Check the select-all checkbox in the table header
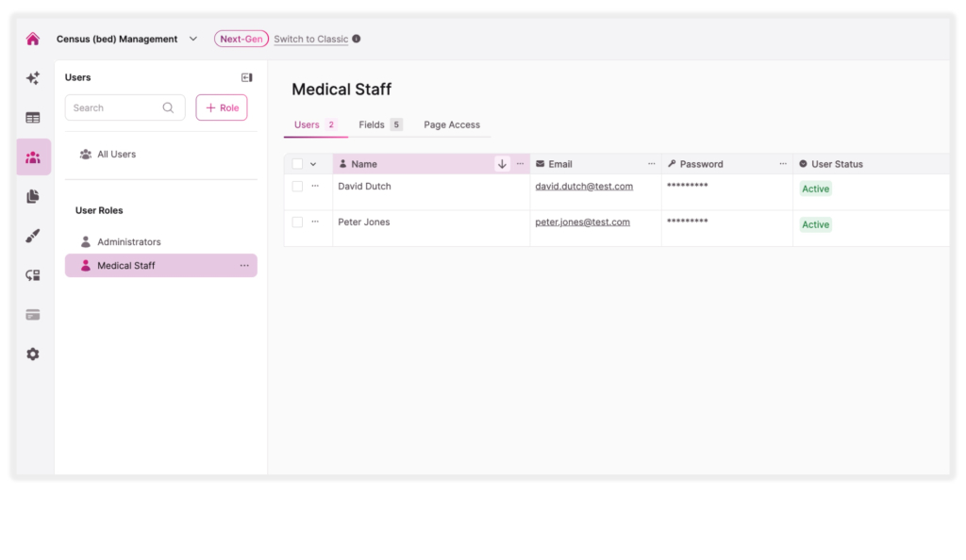966x560 pixels. coord(296,163)
